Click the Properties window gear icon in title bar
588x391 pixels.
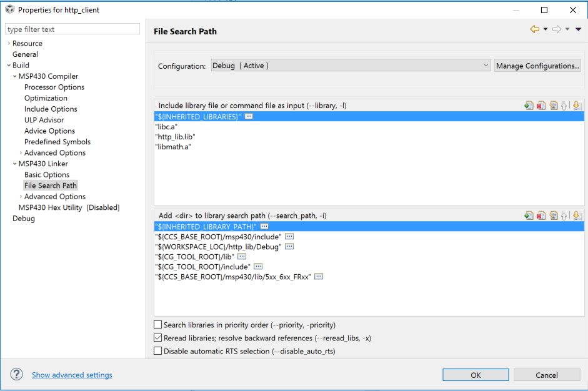coord(10,9)
